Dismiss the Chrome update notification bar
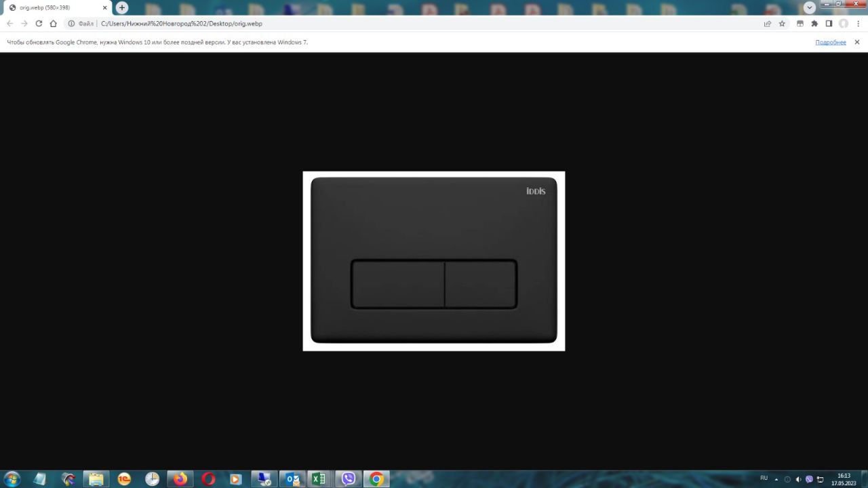 [856, 42]
